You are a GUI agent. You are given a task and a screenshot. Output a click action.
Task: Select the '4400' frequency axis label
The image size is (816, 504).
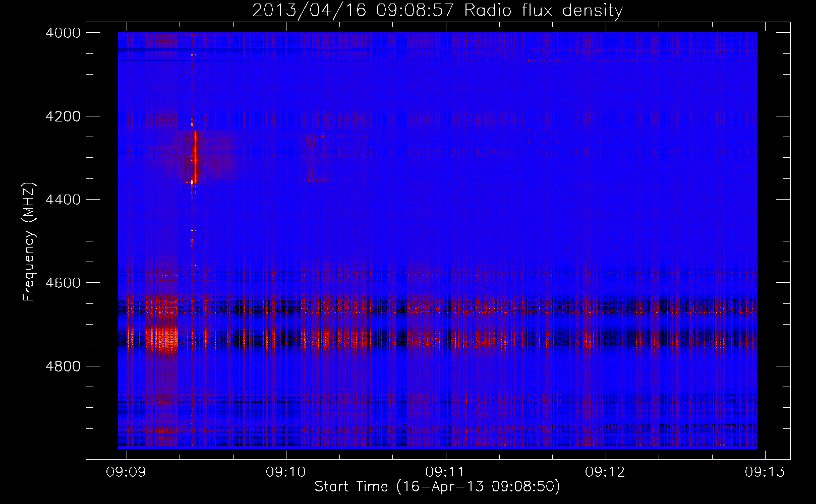coord(63,200)
